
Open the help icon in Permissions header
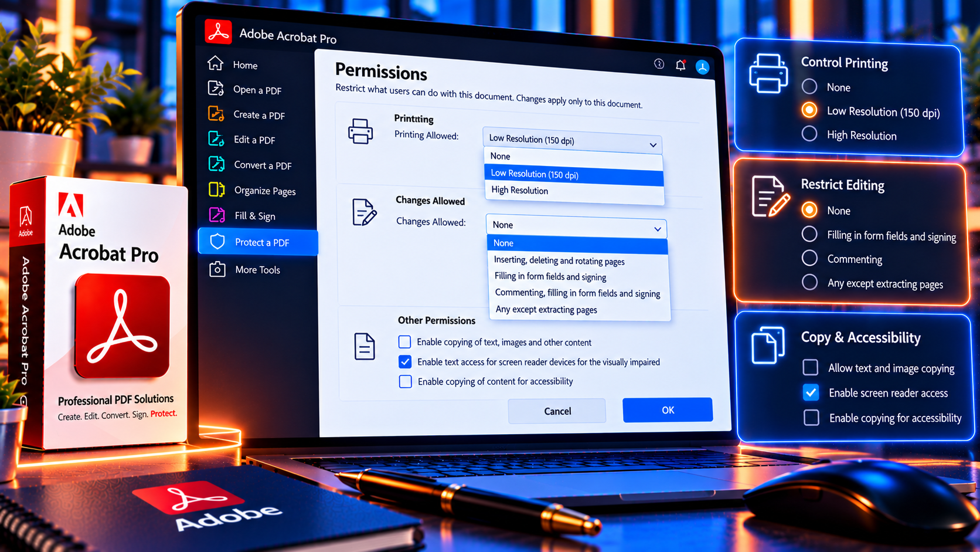(659, 64)
